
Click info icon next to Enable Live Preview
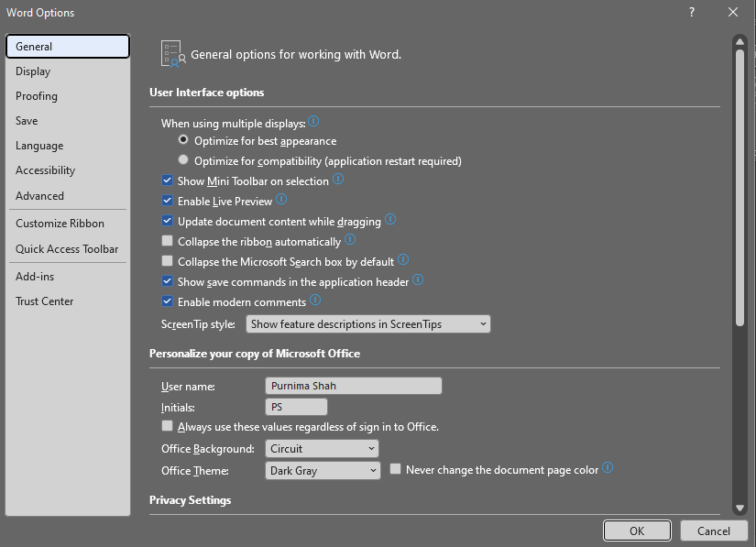click(281, 199)
